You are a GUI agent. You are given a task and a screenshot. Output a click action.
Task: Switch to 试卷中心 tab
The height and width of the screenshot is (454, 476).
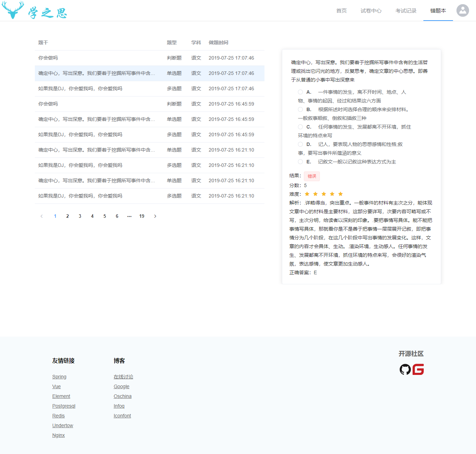(x=371, y=11)
